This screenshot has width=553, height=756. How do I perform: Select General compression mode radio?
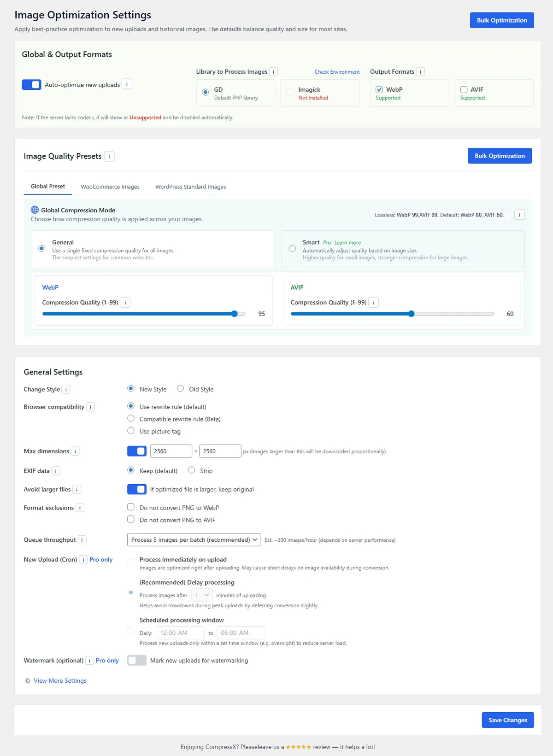point(42,248)
